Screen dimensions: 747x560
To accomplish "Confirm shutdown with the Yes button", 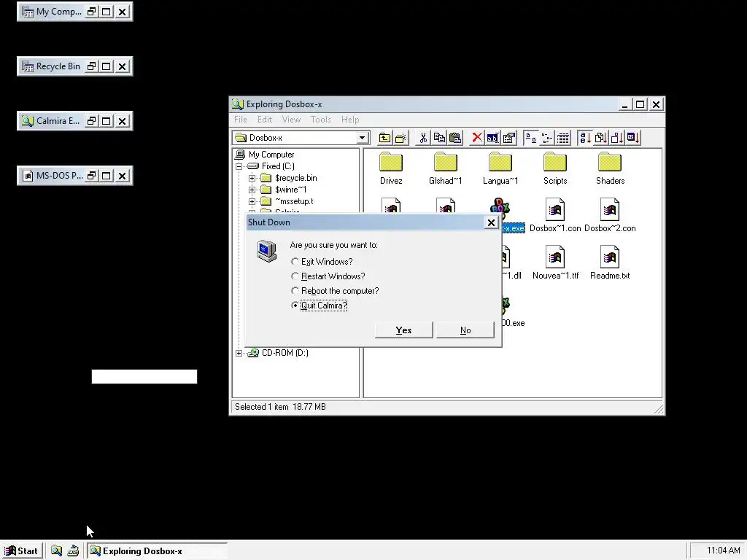I will (x=403, y=330).
